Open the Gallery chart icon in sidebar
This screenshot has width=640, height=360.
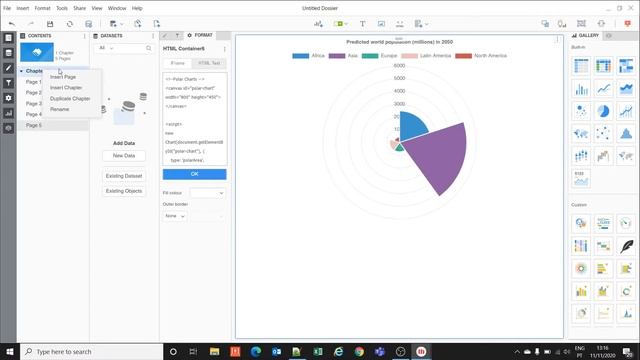pyautogui.click(x=9, y=113)
